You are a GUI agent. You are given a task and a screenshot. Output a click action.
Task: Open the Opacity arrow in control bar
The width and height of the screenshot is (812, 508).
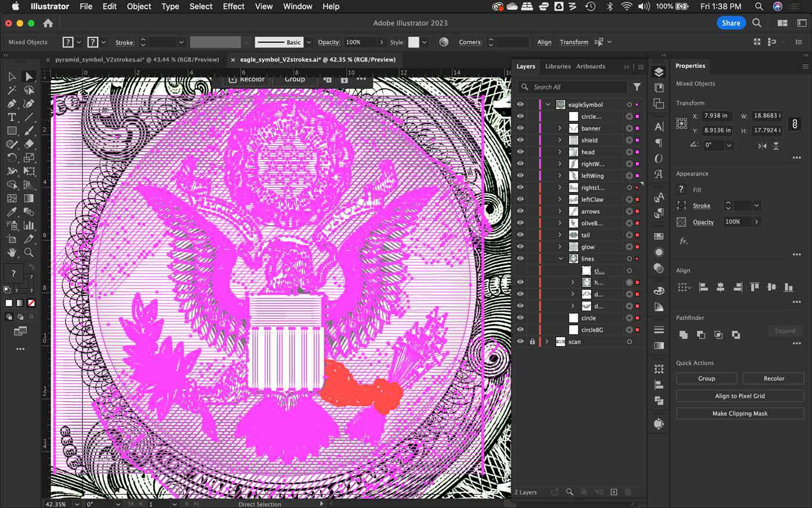(x=381, y=42)
